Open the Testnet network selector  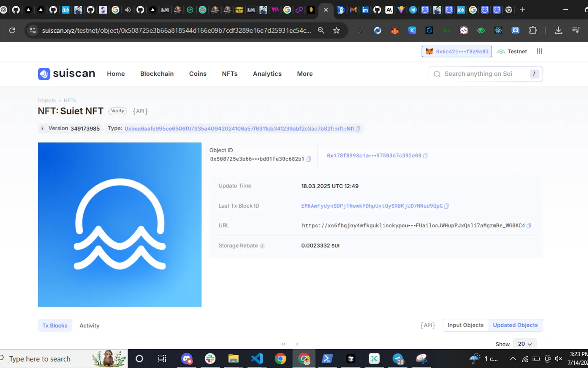tap(512, 52)
